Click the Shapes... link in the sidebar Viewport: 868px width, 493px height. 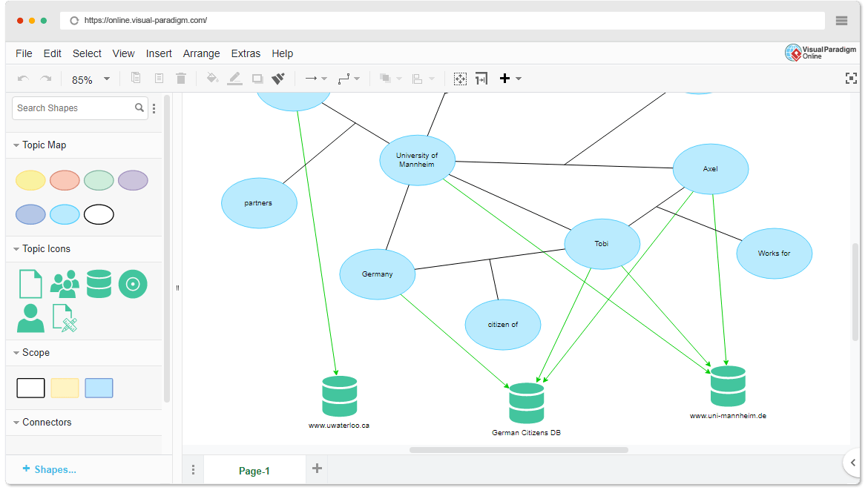click(50, 469)
